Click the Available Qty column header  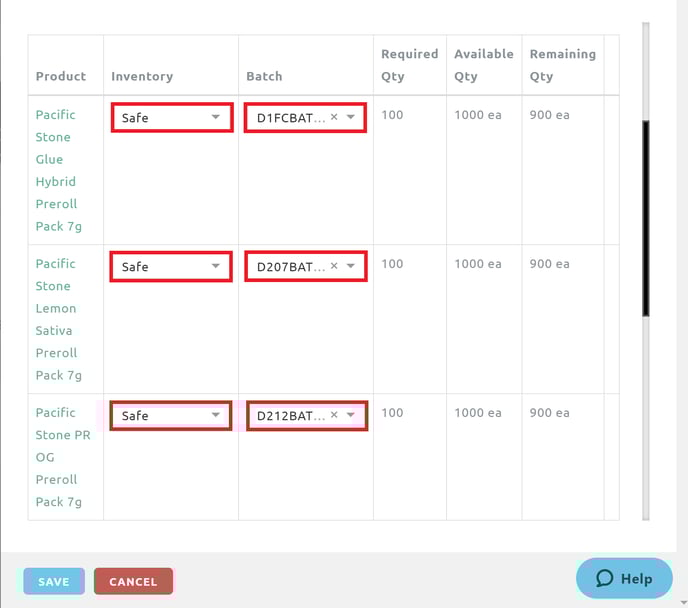484,65
